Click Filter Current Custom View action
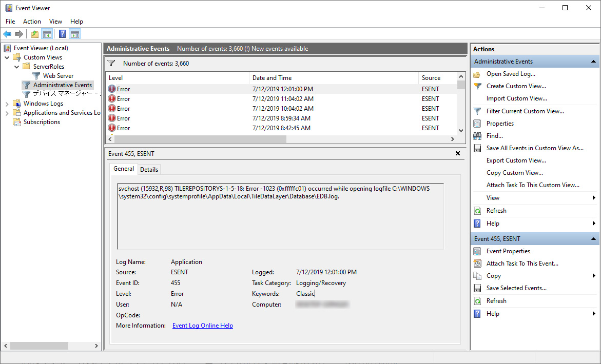Viewport: 601px width, 364px height. pos(525,111)
